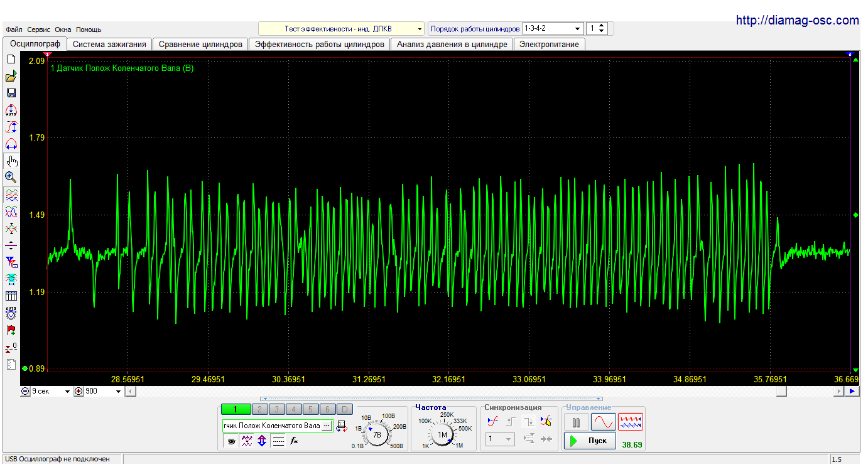The width and height of the screenshot is (868, 467).
Task: Select the hand pan tool
Action: point(11,161)
